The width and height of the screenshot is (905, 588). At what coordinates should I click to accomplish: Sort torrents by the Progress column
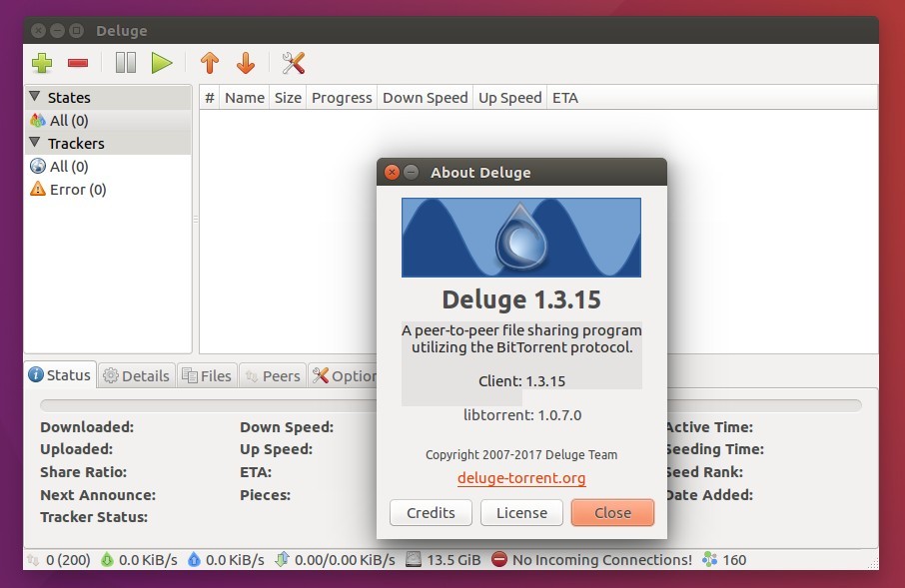click(x=342, y=98)
